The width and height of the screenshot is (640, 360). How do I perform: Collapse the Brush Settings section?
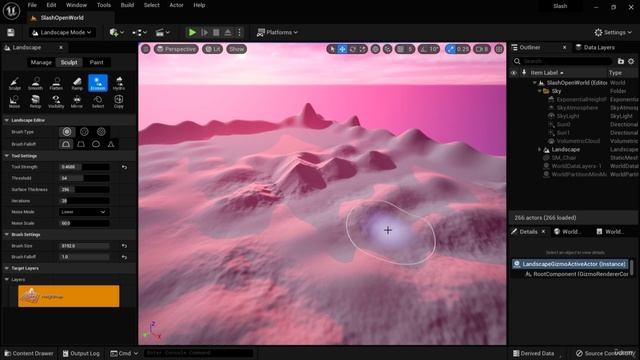coord(7,235)
